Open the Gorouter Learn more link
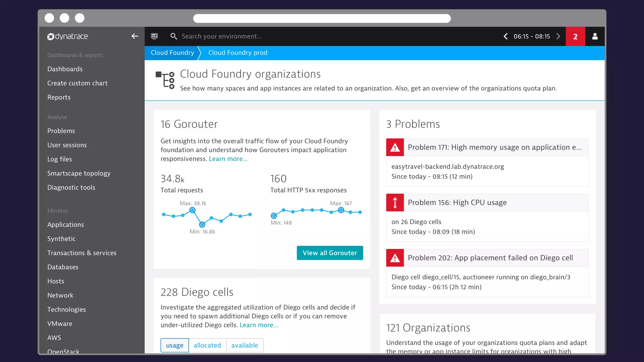This screenshot has height=362, width=644. [x=228, y=159]
